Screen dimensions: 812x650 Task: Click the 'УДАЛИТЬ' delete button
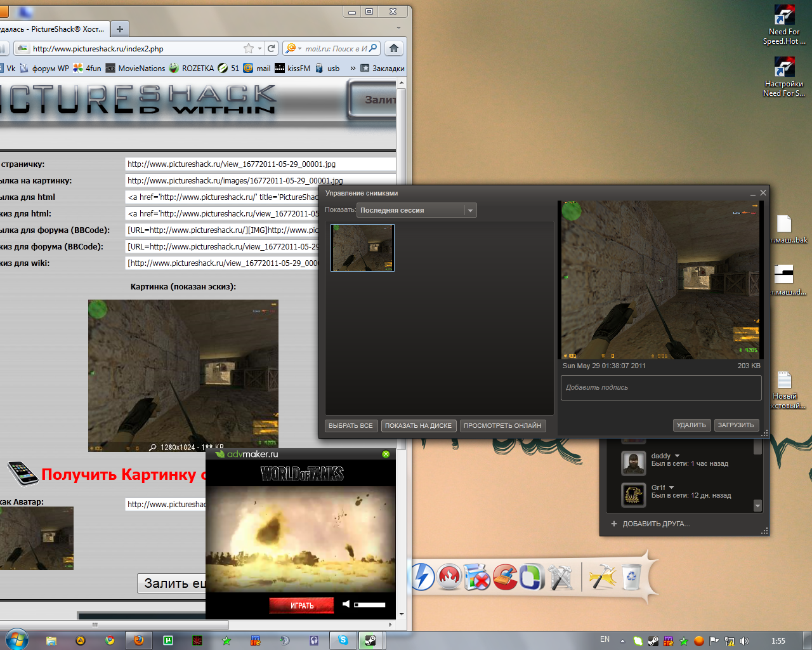(x=691, y=425)
